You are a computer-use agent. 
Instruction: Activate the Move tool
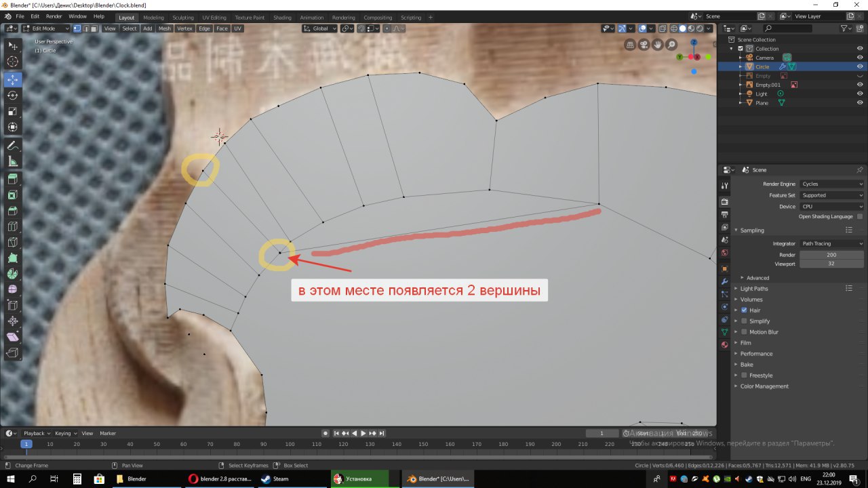tap(13, 79)
